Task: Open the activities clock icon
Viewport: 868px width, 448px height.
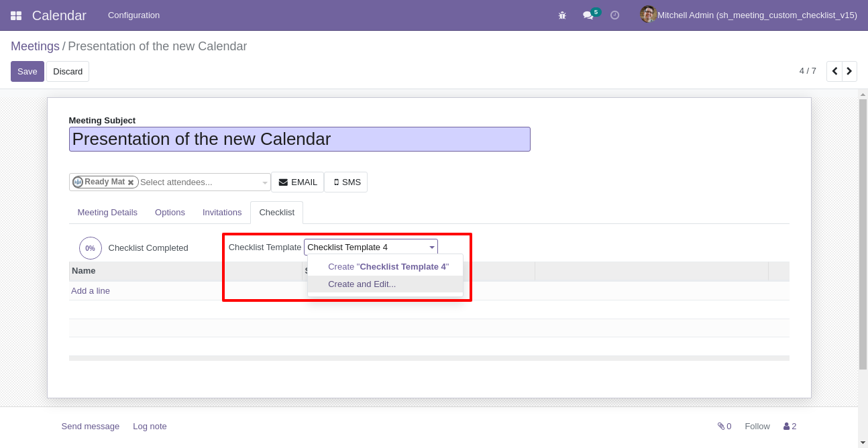Action: click(x=614, y=15)
